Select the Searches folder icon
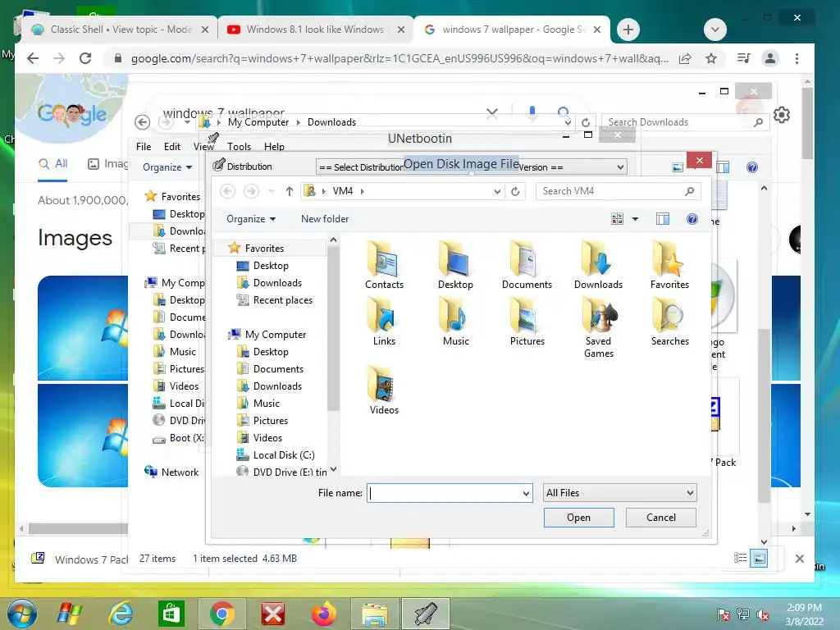Screen dimensions: 840x630 (669, 322)
